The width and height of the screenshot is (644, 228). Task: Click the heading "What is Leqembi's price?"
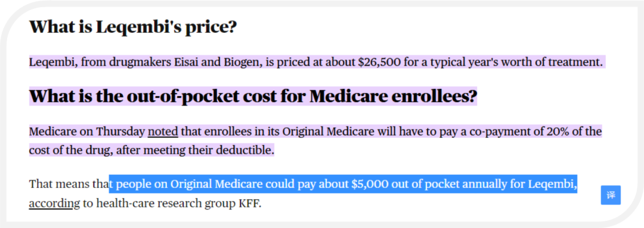(x=133, y=27)
